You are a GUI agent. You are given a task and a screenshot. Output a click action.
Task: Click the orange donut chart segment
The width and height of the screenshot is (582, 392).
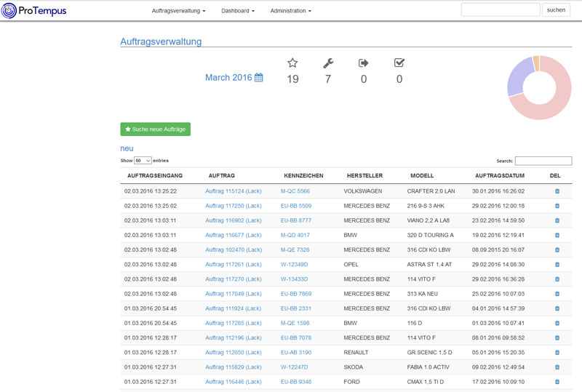click(536, 63)
